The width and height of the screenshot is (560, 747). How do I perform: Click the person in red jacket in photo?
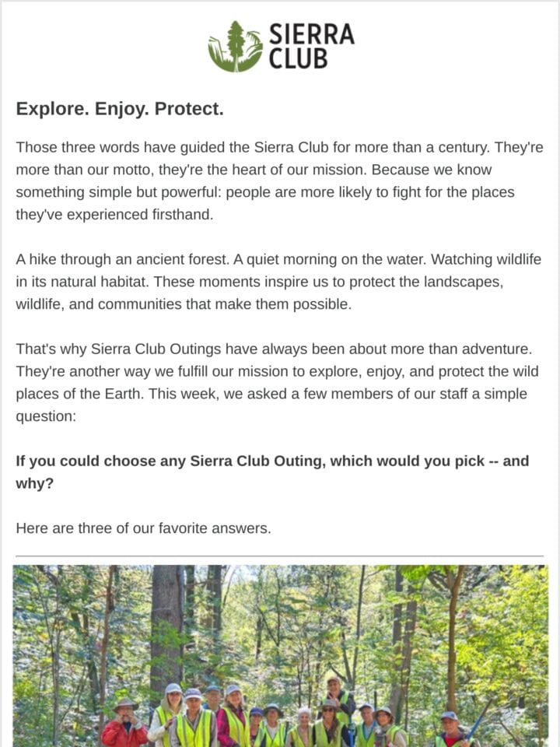pyautogui.click(x=124, y=724)
